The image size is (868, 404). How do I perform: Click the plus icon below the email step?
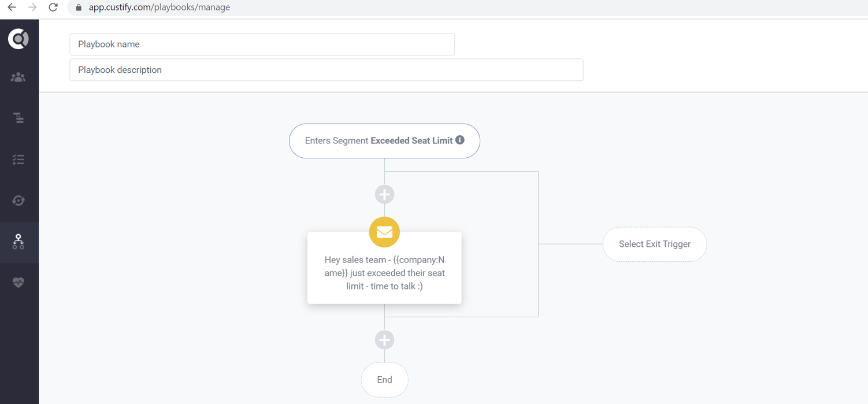click(x=384, y=340)
